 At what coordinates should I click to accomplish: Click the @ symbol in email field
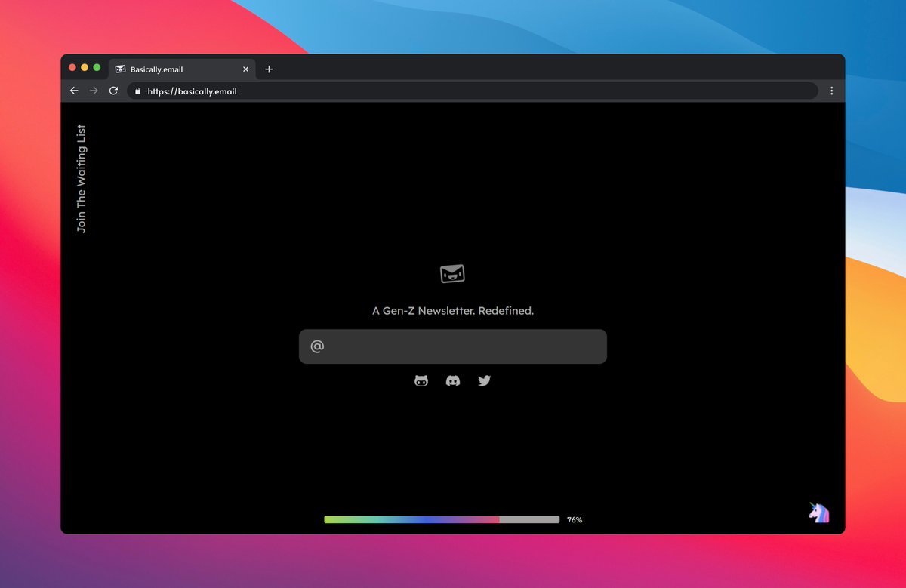(x=317, y=346)
